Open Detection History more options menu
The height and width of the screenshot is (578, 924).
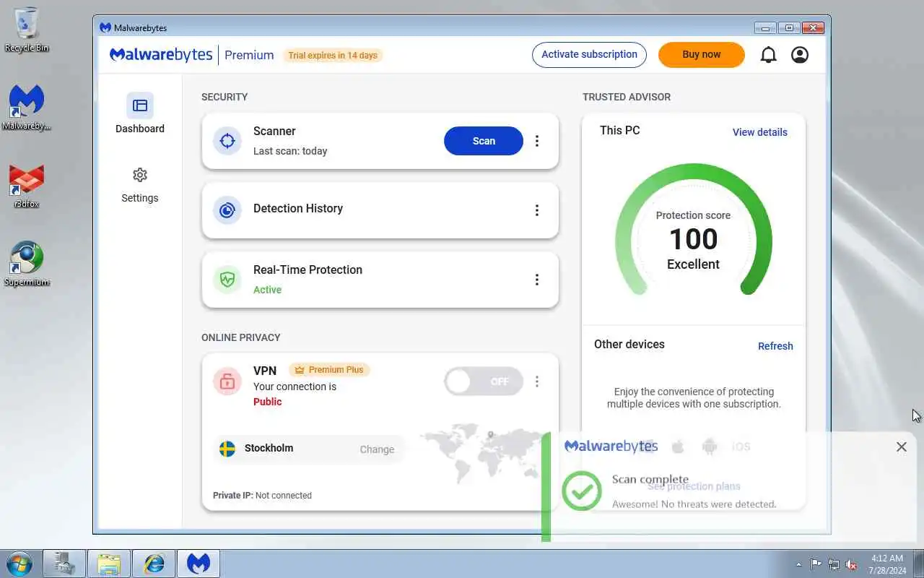pyautogui.click(x=536, y=210)
